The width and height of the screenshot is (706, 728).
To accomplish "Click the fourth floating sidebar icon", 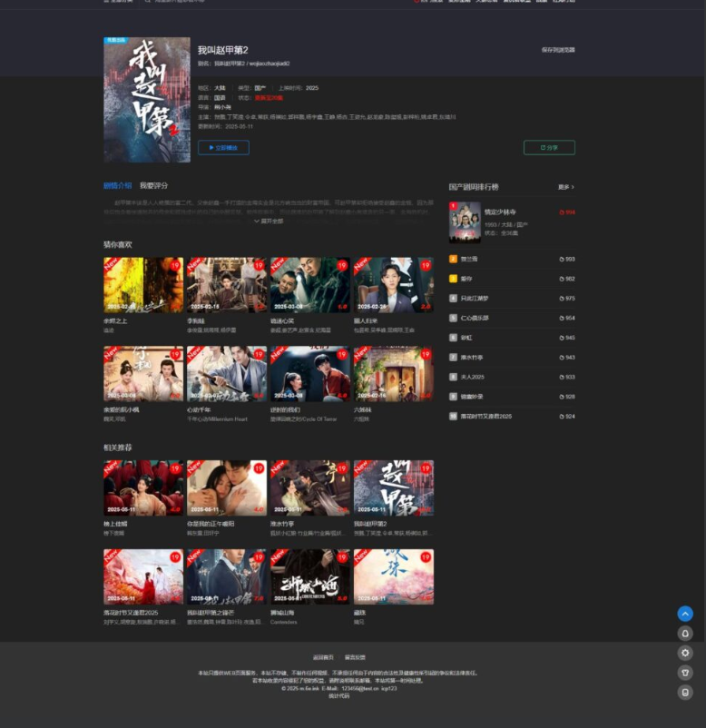I will click(x=685, y=673).
